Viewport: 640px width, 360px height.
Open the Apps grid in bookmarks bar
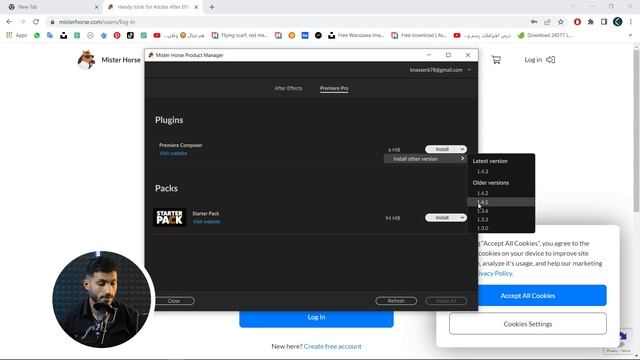tap(16, 36)
